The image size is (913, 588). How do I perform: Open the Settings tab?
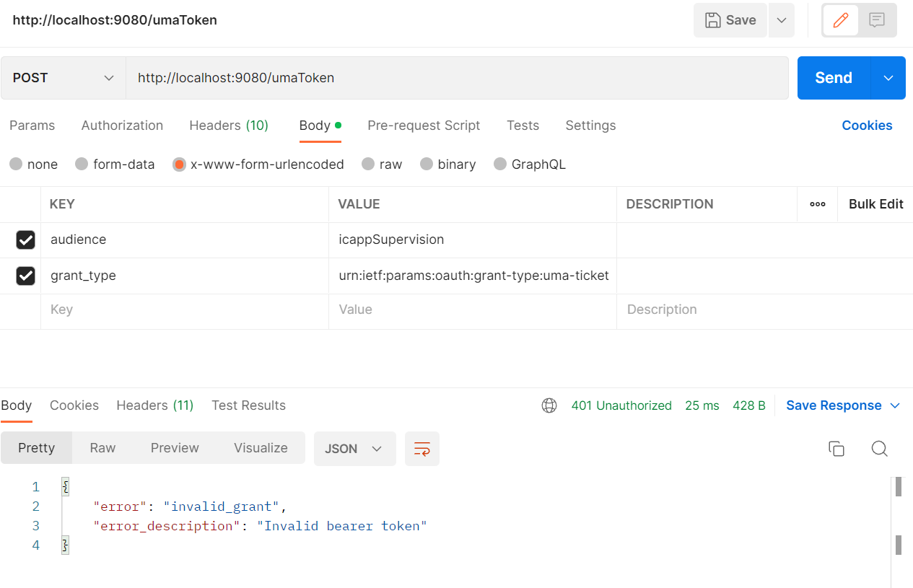tap(590, 126)
